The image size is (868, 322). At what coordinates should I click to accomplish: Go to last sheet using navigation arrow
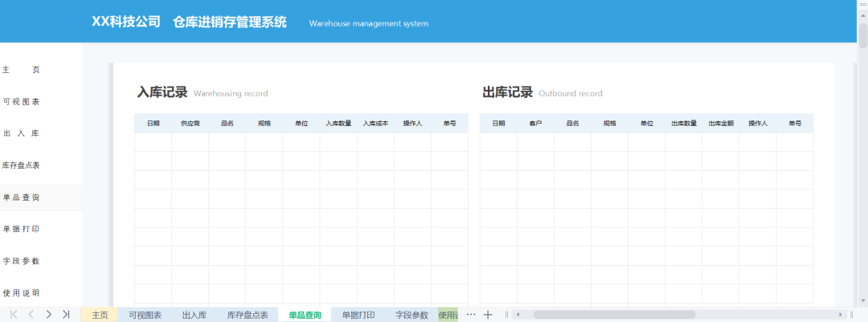[x=66, y=315]
